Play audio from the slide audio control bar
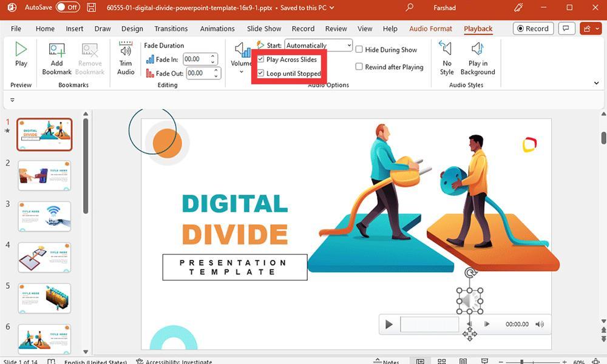The height and width of the screenshot is (364, 607). [x=388, y=324]
